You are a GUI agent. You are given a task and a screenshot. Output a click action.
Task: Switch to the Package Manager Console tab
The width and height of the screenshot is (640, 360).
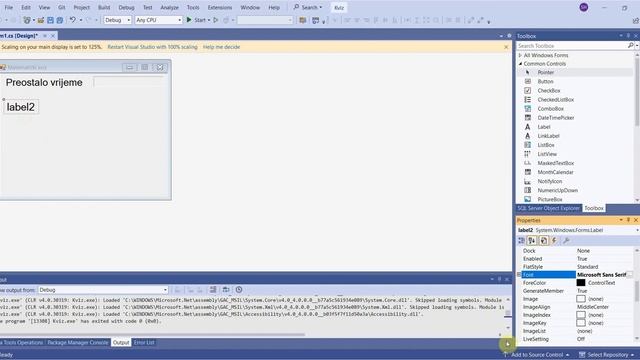point(78,342)
